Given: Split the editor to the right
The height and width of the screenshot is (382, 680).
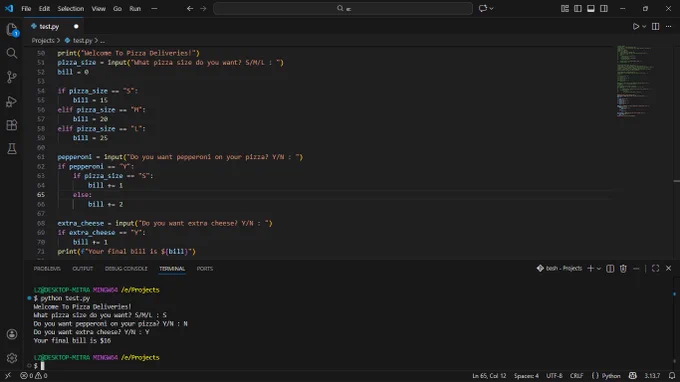Looking at the screenshot, I should (x=655, y=26).
